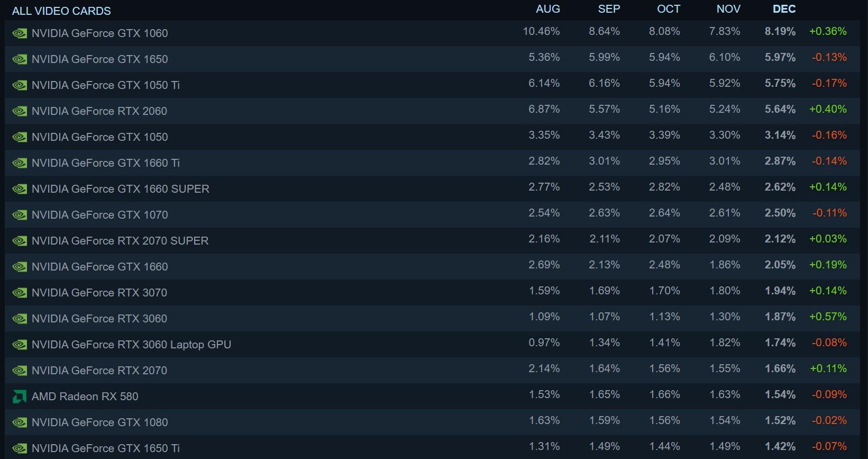
Task: Open the NVIDIA GeForce RTX 2070 SUPER row
Action: coord(432,241)
